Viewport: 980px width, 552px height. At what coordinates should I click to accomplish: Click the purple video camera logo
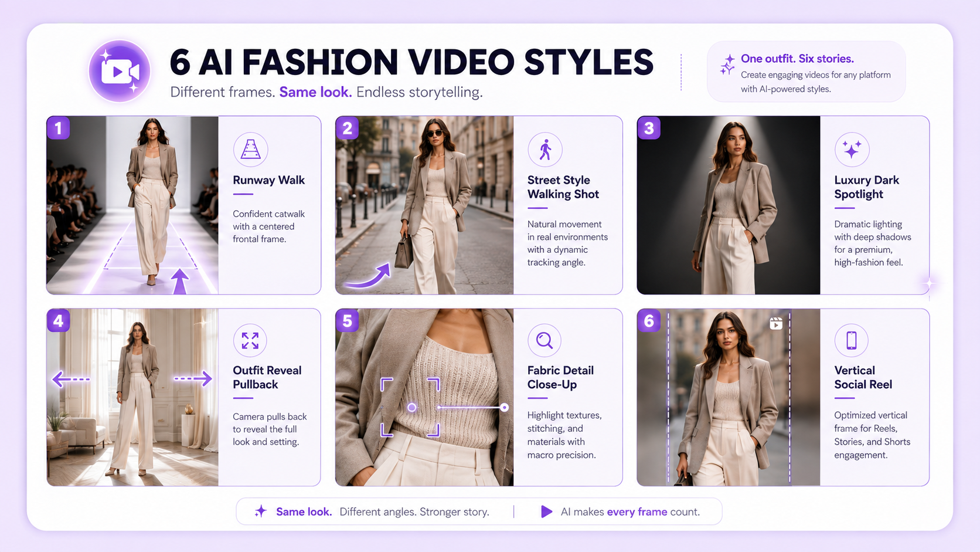point(120,71)
